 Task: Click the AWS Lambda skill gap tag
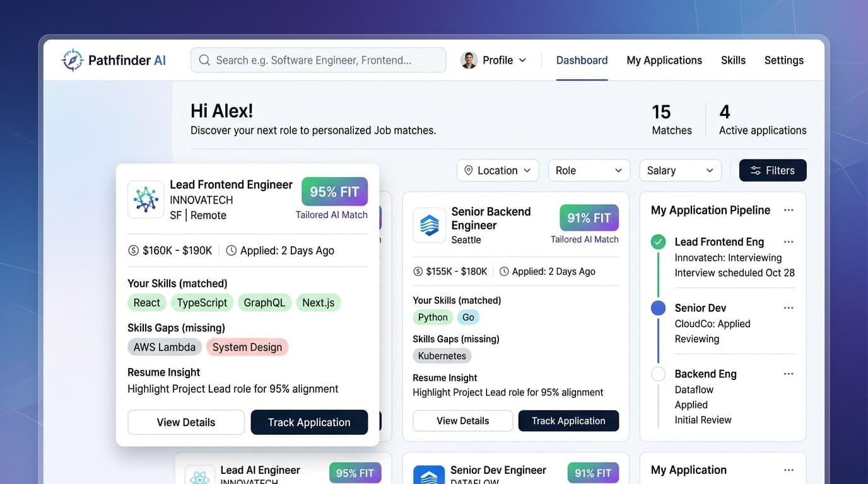tap(165, 347)
